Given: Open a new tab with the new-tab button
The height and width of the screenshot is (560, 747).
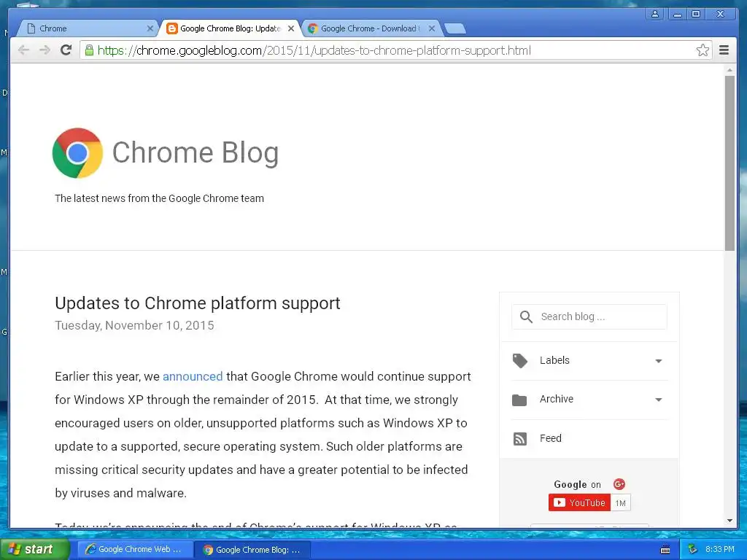Looking at the screenshot, I should 455,28.
